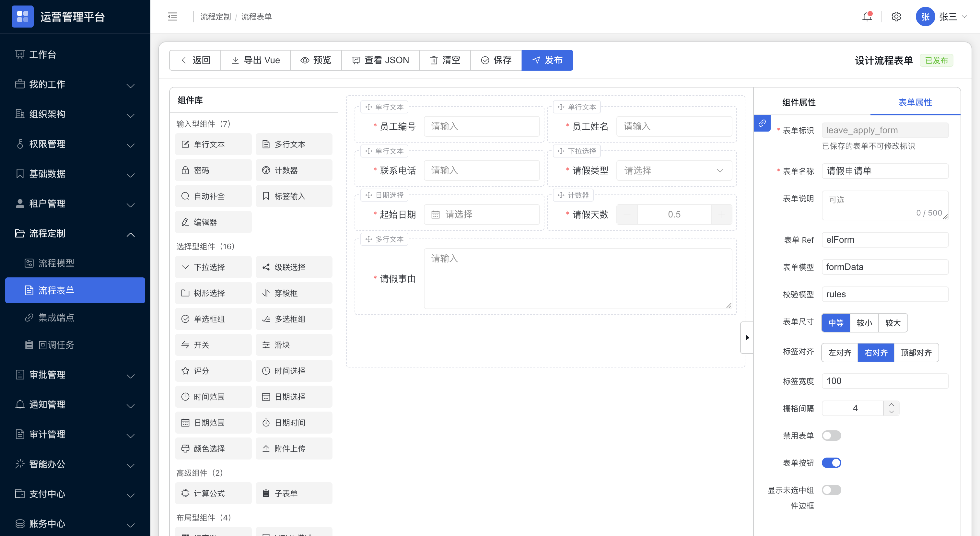Screen dimensions: 980x536
Task: Toggle the 表单按钮 switch
Action: pyautogui.click(x=831, y=463)
